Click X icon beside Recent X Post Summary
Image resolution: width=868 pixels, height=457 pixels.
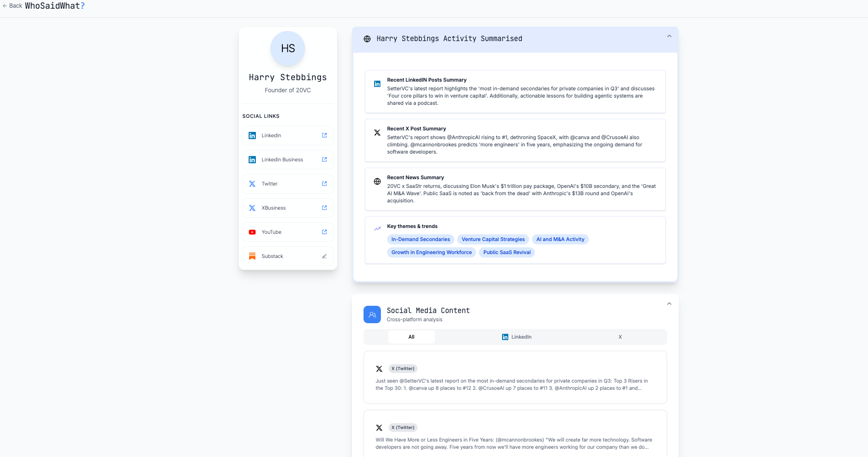click(377, 133)
